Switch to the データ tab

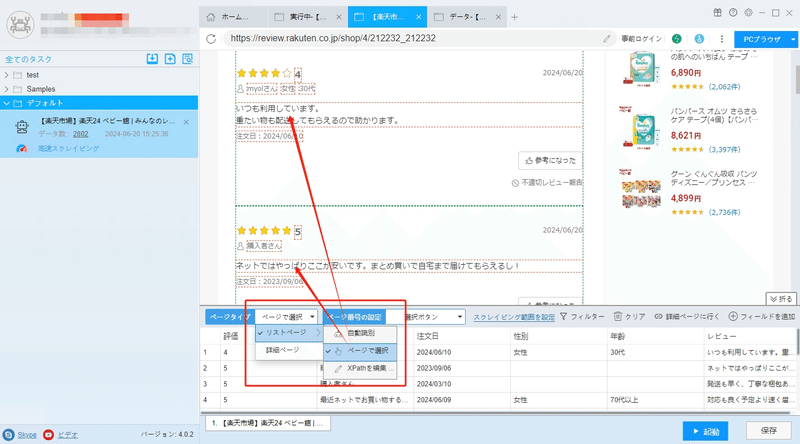(x=467, y=17)
